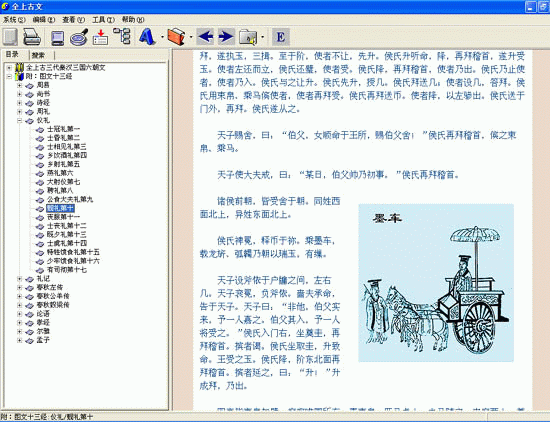Switch to the 搜索 tab
Image resolution: width=550 pixels, height=422 pixels.
point(38,55)
